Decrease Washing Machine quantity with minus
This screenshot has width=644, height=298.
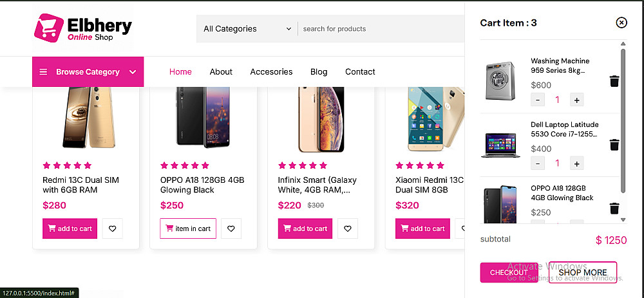pyautogui.click(x=538, y=100)
